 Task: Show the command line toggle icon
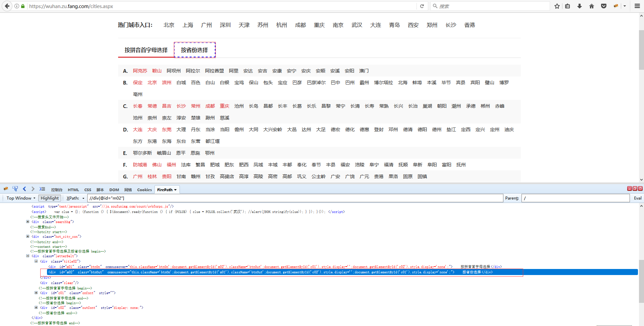pos(42,189)
